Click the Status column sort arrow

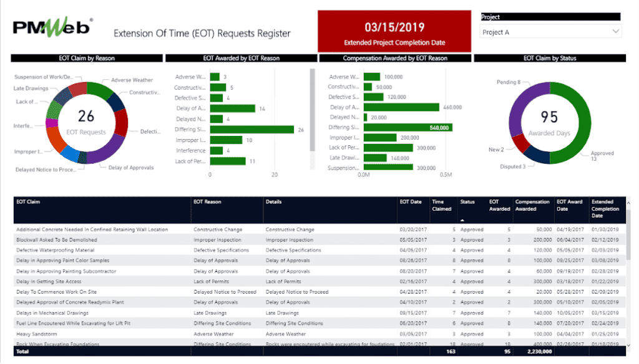tap(462, 220)
